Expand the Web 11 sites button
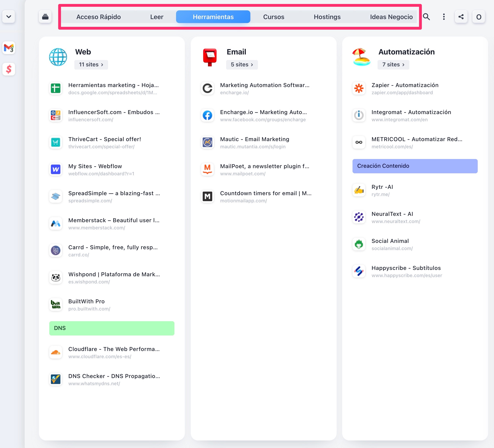Image resolution: width=494 pixels, height=448 pixels. [91, 64]
